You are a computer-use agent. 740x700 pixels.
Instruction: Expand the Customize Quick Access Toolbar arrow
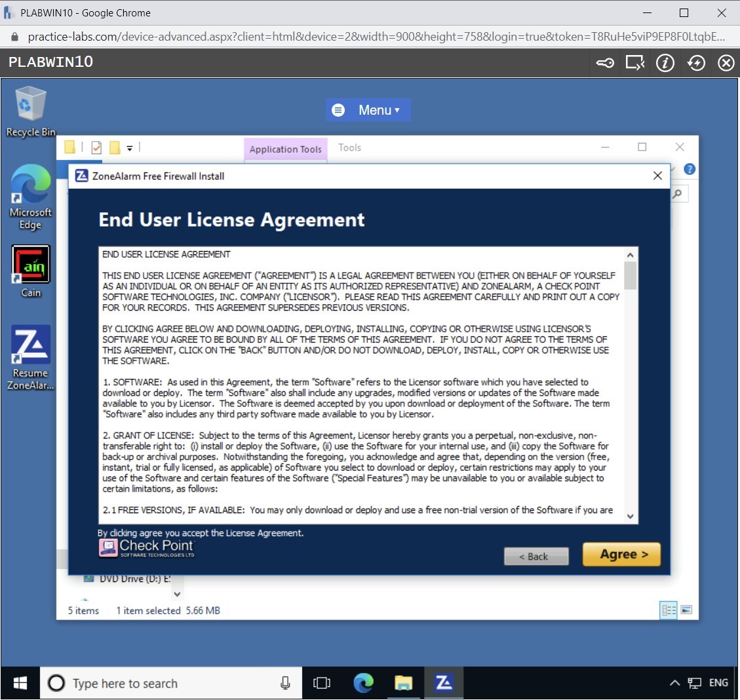click(129, 147)
